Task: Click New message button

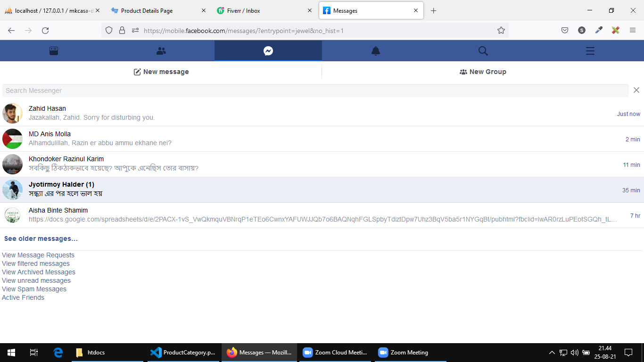Action: (x=161, y=72)
